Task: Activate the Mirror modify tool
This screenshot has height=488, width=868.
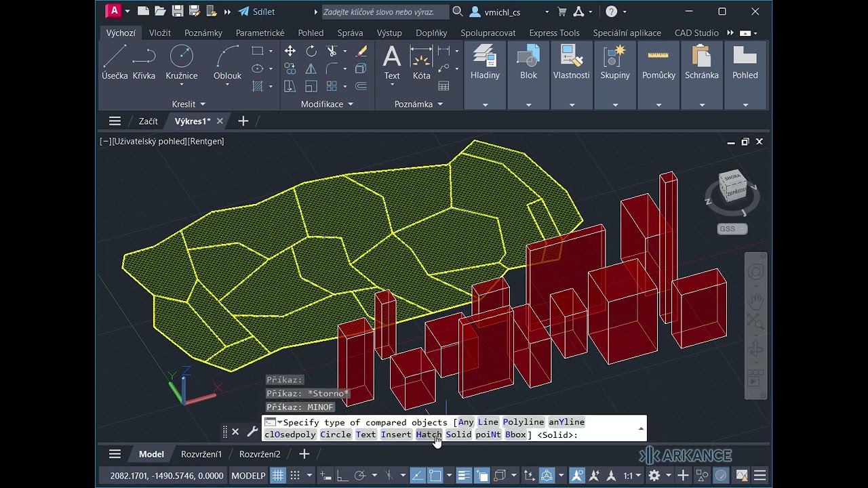Action: pyautogui.click(x=311, y=68)
